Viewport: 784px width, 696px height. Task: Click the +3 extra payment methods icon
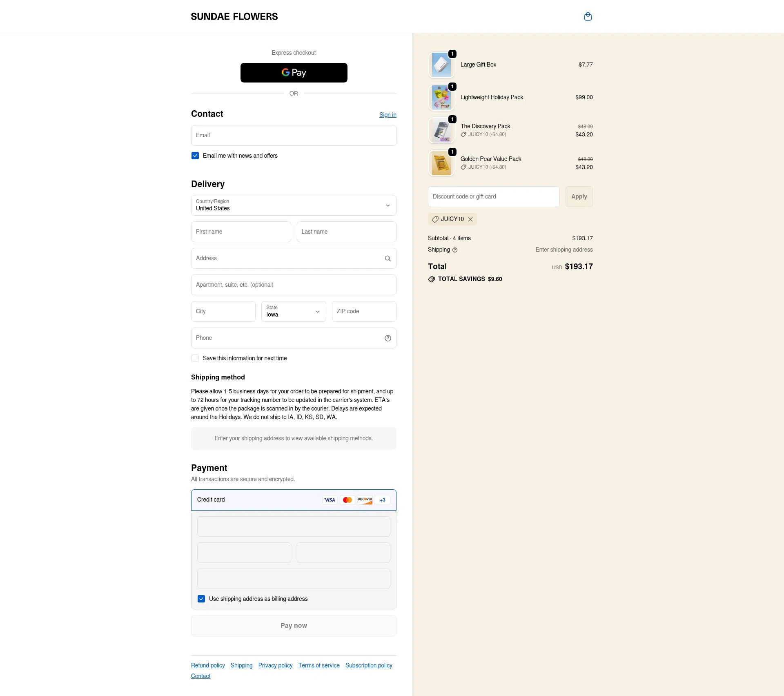coord(382,500)
